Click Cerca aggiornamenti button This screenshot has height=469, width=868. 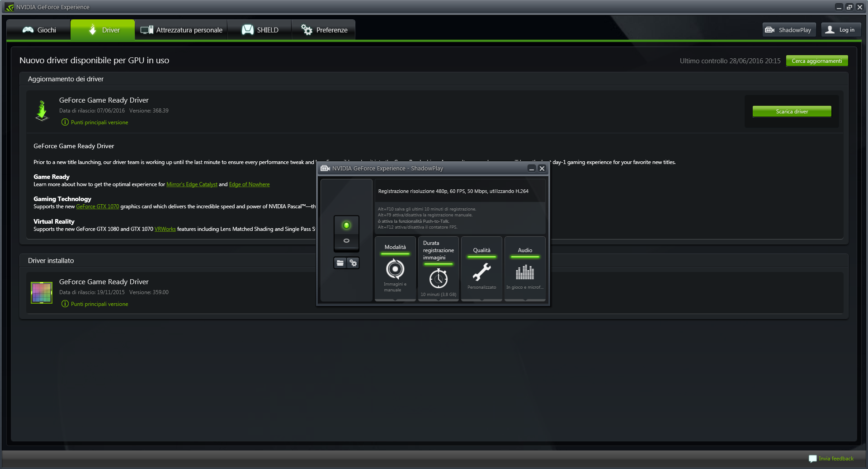point(817,61)
